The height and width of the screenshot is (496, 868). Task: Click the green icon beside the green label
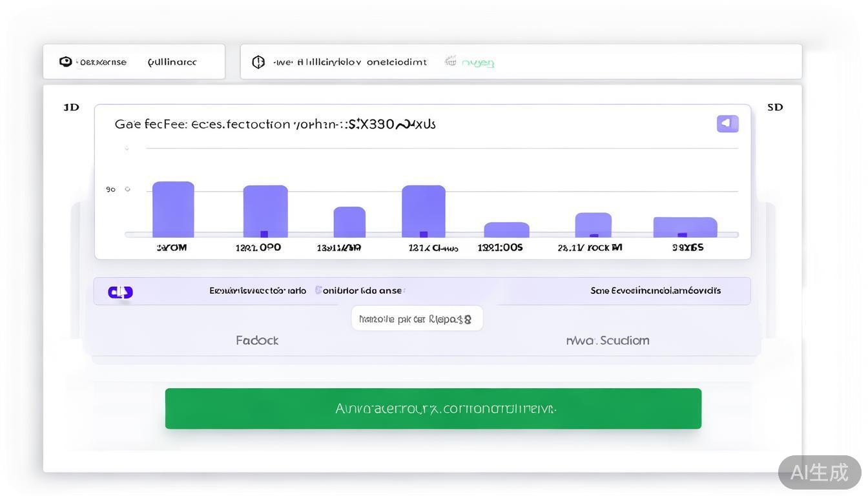(451, 61)
